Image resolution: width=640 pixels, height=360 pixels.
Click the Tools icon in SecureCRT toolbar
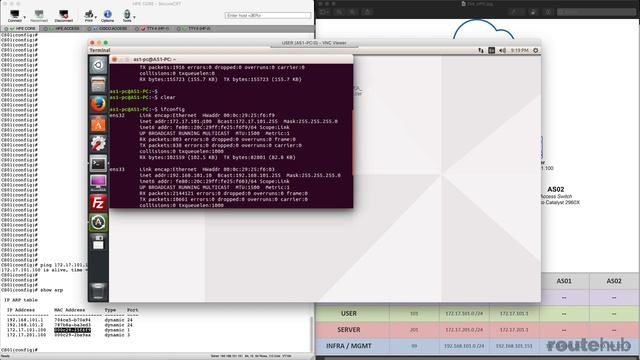coord(127,16)
